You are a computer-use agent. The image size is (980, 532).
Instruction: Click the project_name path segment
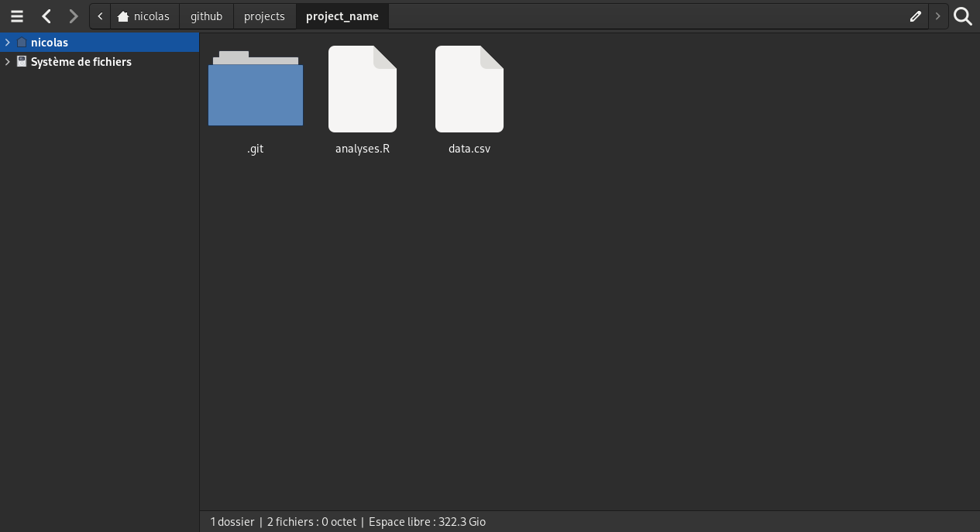tap(342, 16)
